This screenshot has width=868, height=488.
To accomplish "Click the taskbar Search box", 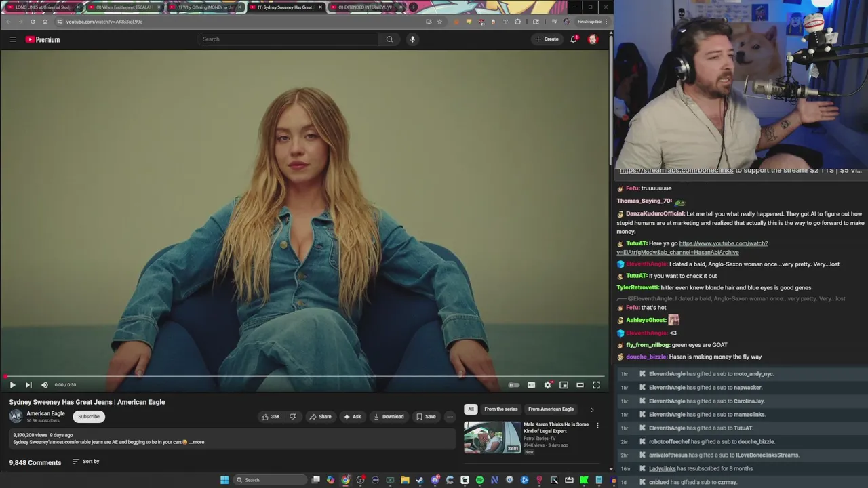I will (270, 480).
